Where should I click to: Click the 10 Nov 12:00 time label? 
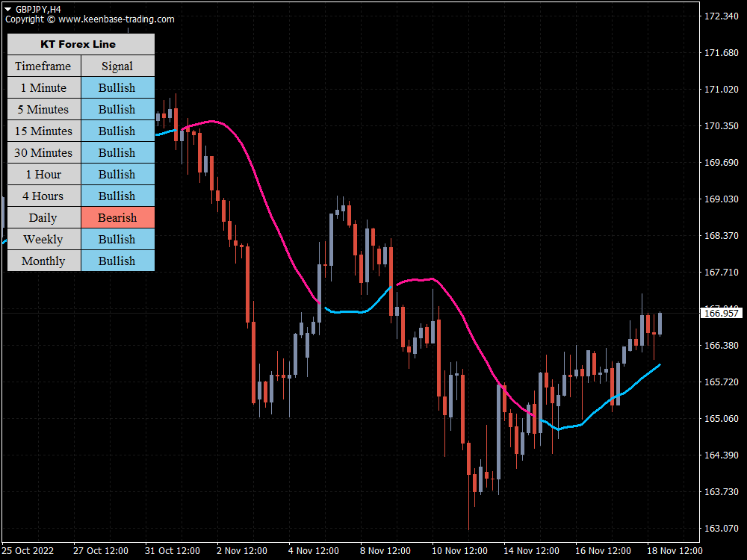click(x=459, y=551)
